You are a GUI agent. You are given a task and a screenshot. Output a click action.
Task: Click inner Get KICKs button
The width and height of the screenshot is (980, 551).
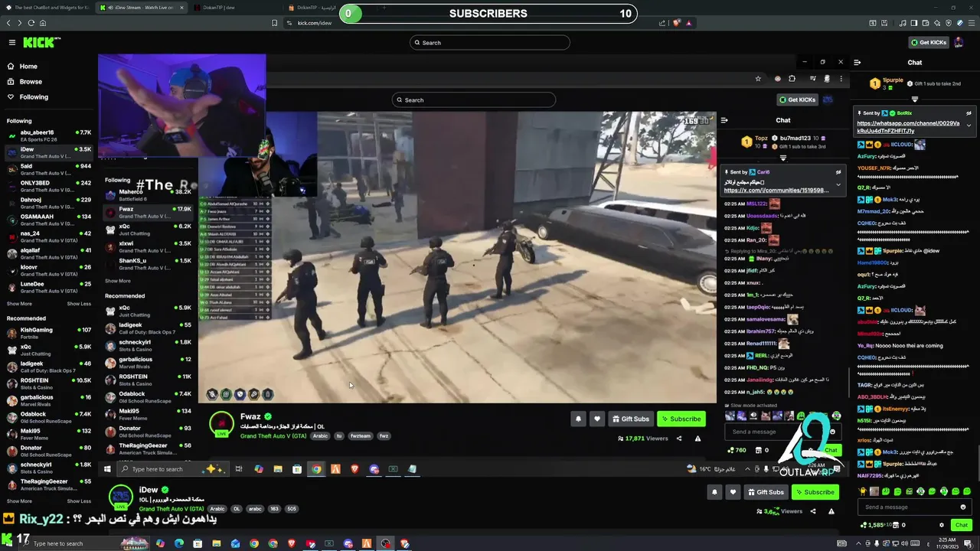coord(796,100)
